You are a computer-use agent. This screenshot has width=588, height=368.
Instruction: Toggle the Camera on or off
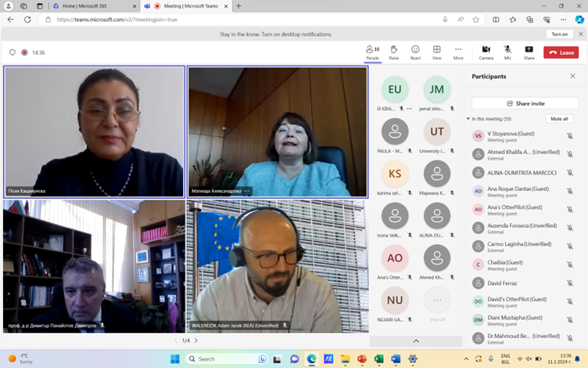486,52
